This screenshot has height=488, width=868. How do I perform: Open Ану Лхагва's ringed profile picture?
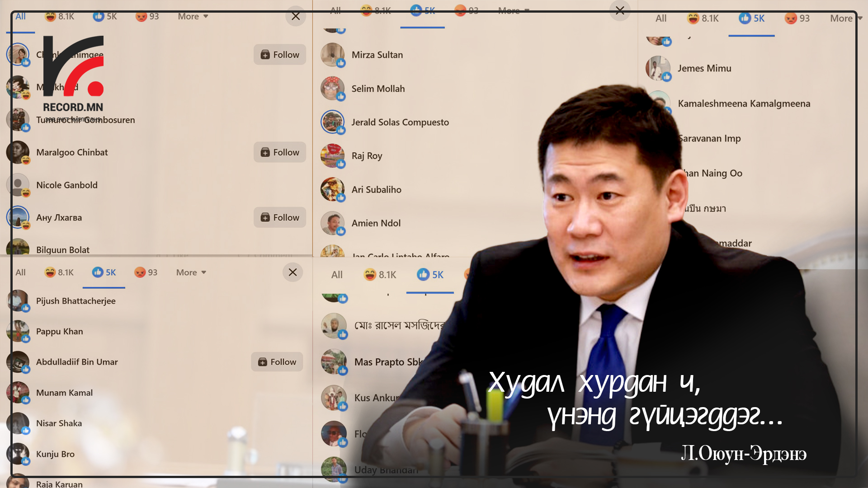[x=18, y=217]
